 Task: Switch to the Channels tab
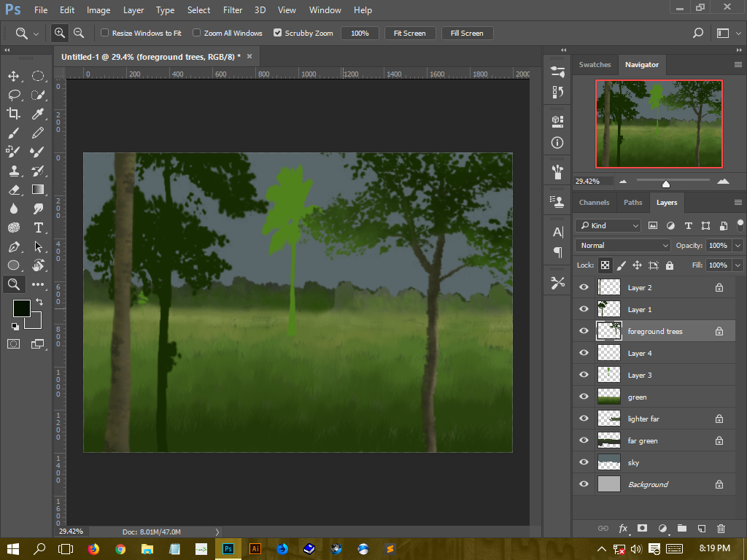pyautogui.click(x=594, y=203)
